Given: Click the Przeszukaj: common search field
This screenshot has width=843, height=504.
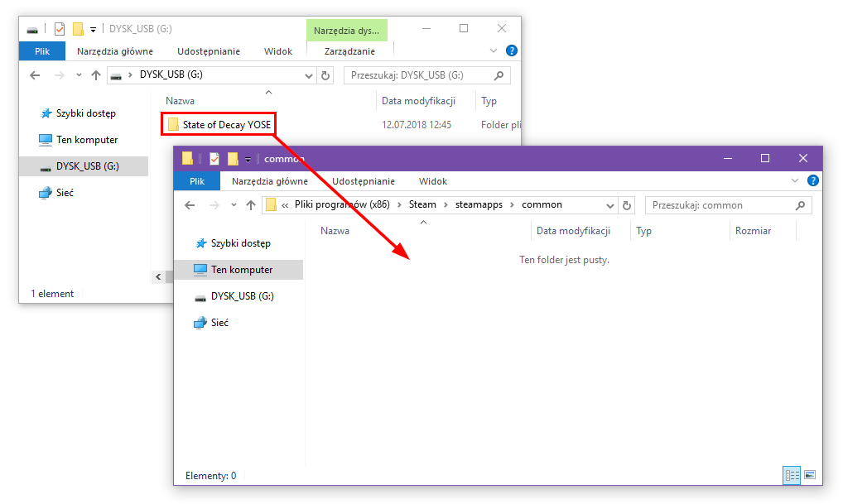Looking at the screenshot, I should pos(720,205).
